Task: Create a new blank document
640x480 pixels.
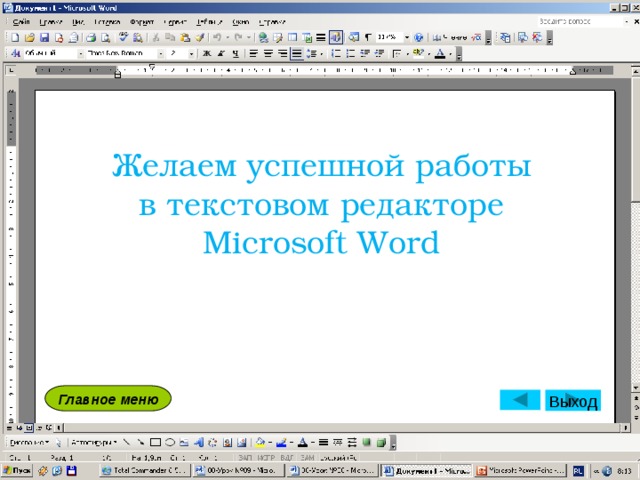Action: click(x=15, y=38)
